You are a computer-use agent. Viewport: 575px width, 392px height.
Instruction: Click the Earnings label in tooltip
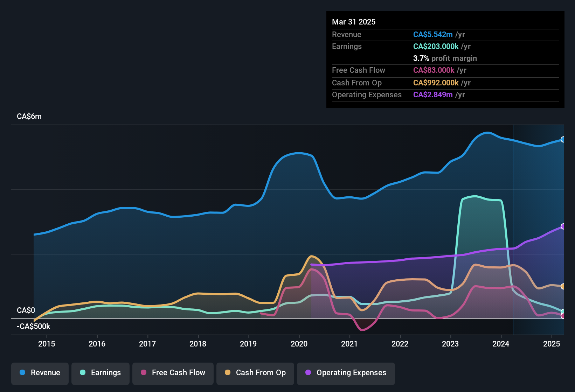click(x=347, y=47)
